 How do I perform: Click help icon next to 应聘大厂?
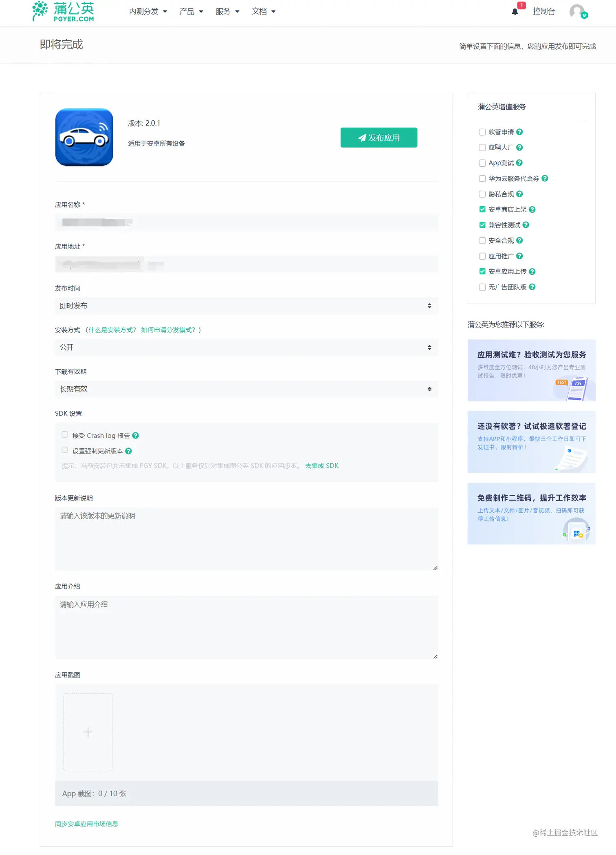(x=519, y=148)
